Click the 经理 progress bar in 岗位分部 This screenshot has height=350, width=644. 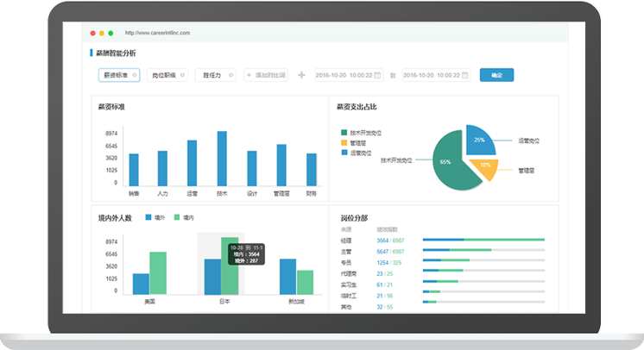[483, 239]
